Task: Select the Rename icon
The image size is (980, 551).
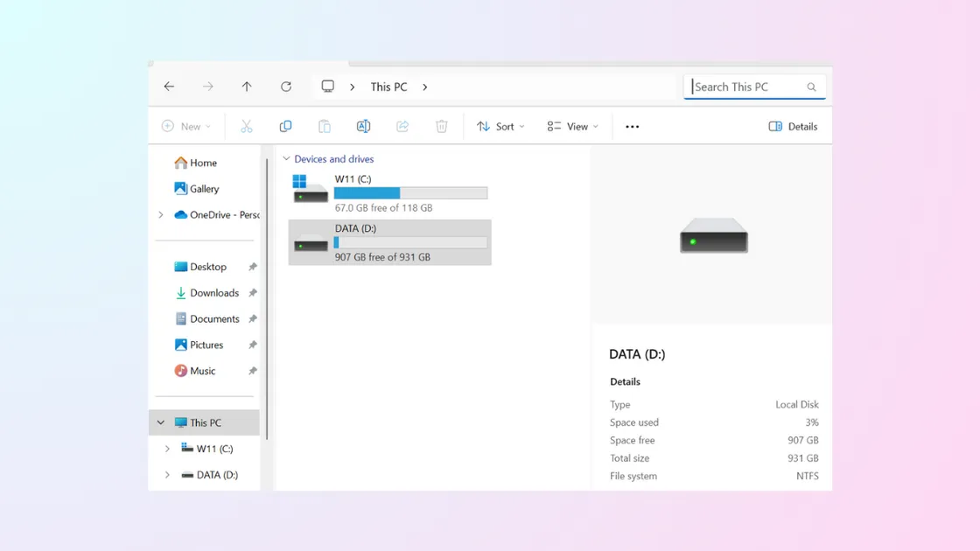Action: pyautogui.click(x=363, y=126)
